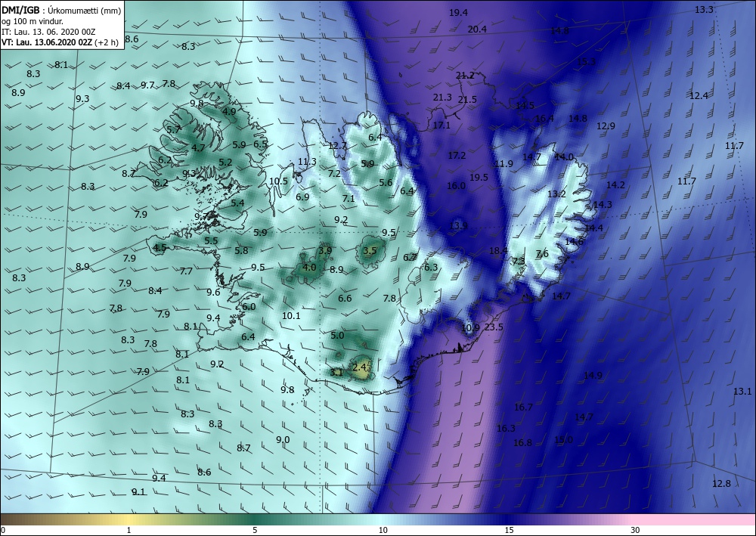Click the map value 21.2

pos(465,76)
